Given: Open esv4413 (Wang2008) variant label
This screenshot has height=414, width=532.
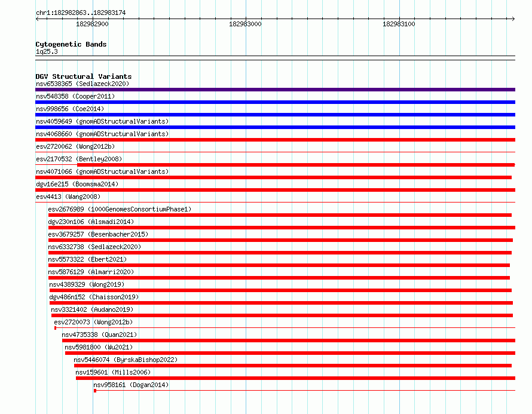Looking at the screenshot, I should click(68, 197).
